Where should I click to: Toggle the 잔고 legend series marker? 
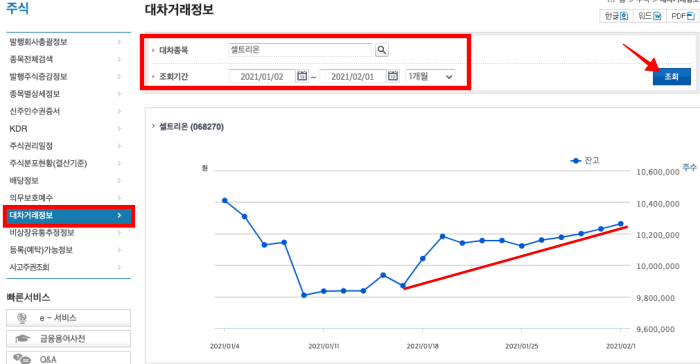[x=576, y=161]
